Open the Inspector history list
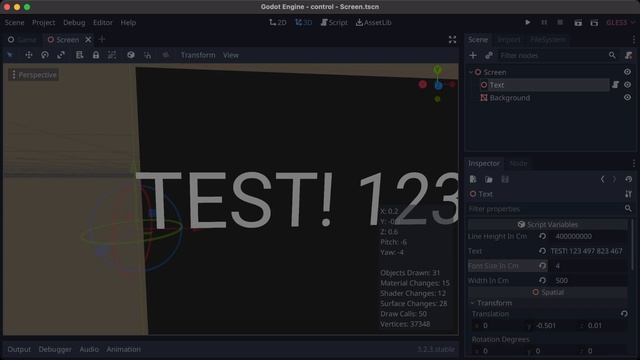The height and width of the screenshot is (360, 640). [x=628, y=179]
